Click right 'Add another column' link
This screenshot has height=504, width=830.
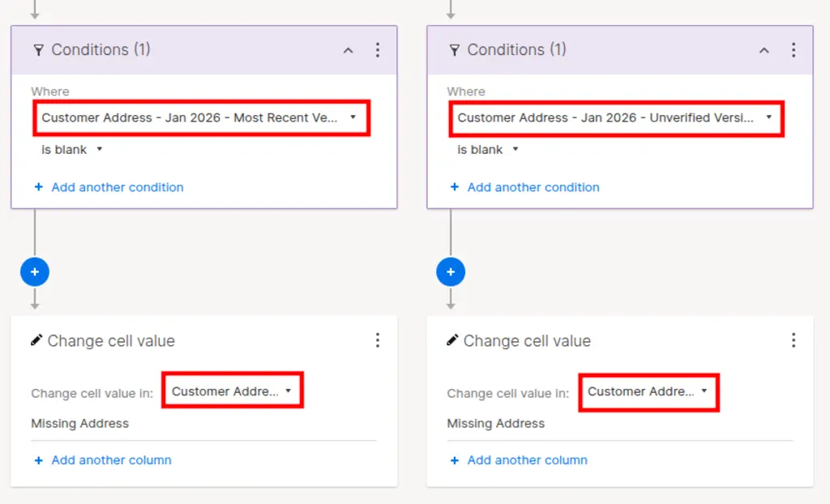click(x=519, y=460)
